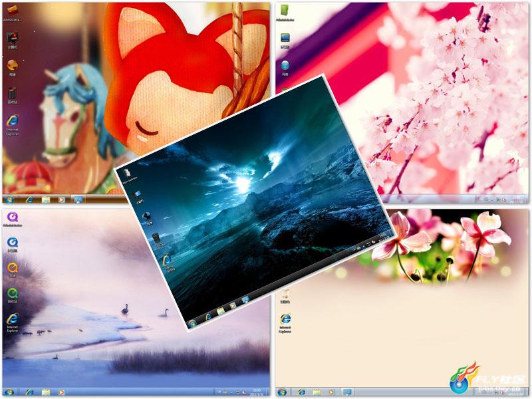Click the clock on swan desktop taskbar
The height and width of the screenshot is (399, 532).
tap(258, 392)
